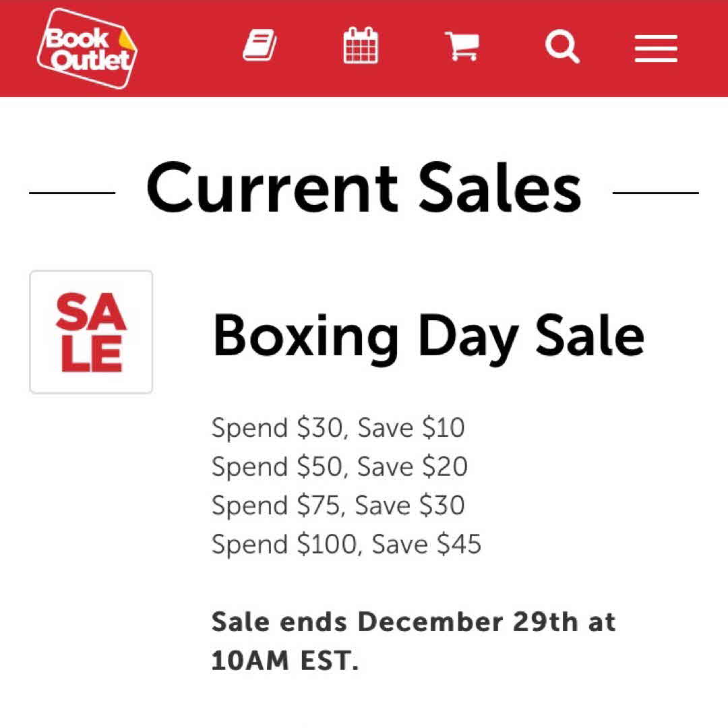
Task: View the shopping cart
Action: point(462,47)
